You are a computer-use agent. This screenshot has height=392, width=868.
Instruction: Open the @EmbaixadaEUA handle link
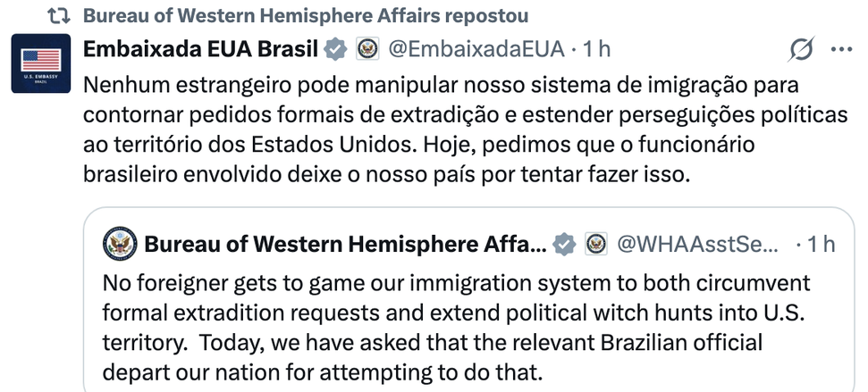tap(475, 51)
